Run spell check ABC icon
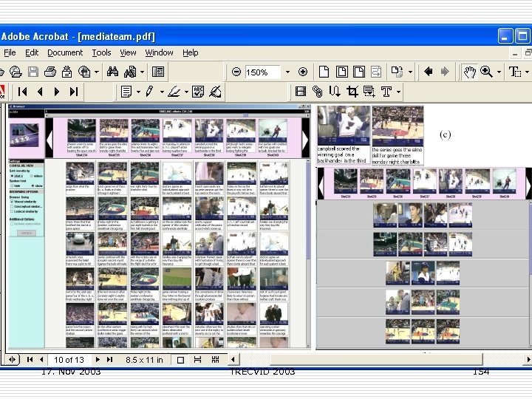 coord(198,92)
